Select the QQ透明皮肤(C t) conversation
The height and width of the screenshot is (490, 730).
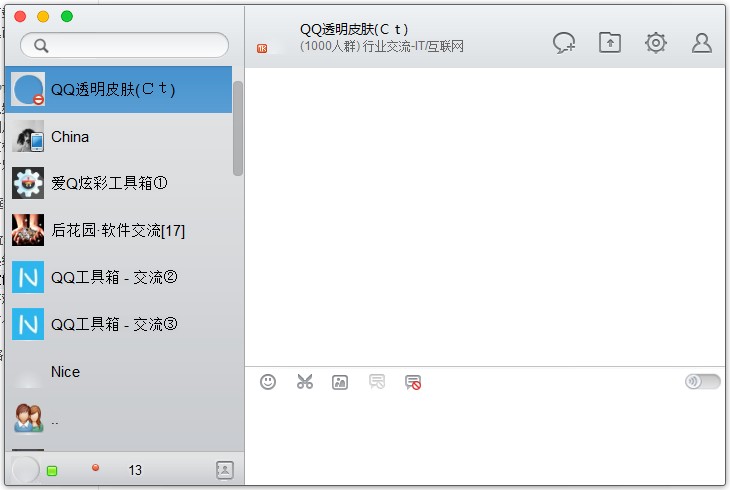(x=118, y=89)
